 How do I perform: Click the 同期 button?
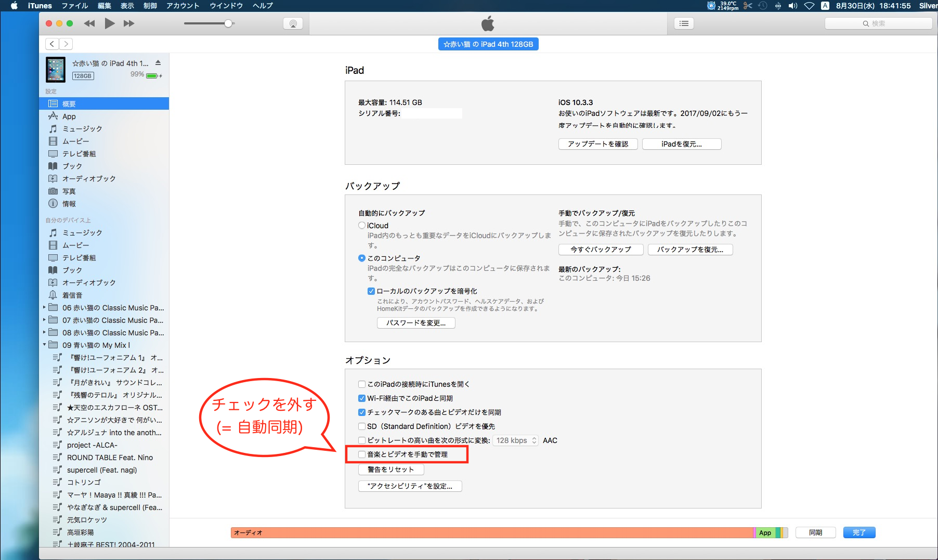click(815, 532)
